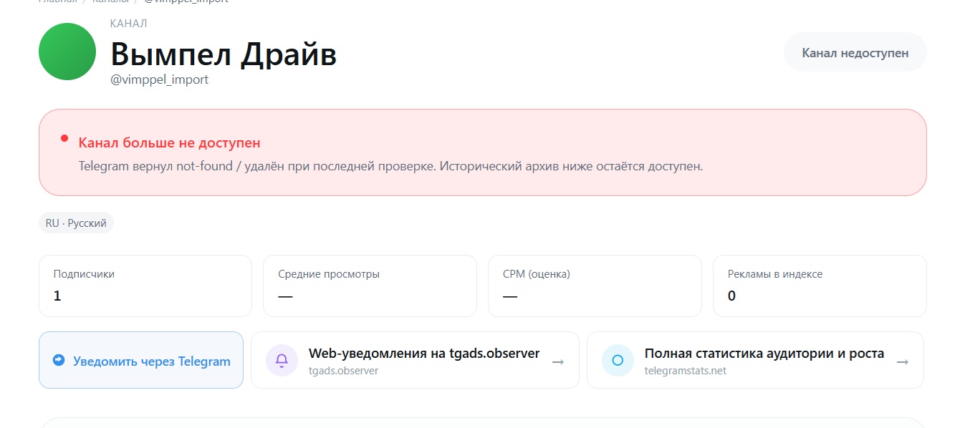The image size is (980, 428).
Task: Click the arrow on the Web-уведомления card
Action: 557,362
